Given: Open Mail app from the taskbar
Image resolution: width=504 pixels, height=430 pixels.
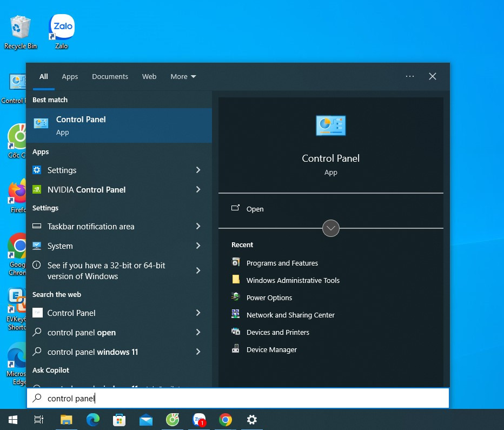Looking at the screenshot, I should (x=146, y=420).
